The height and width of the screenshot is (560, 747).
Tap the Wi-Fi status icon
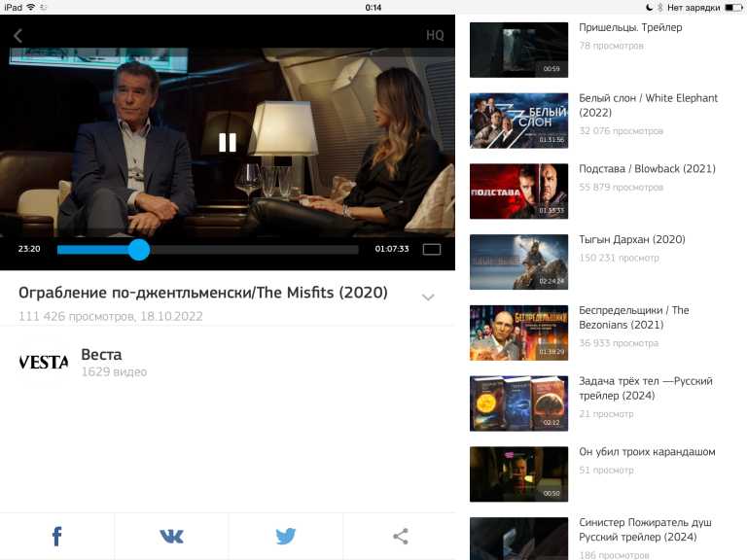(30, 7)
